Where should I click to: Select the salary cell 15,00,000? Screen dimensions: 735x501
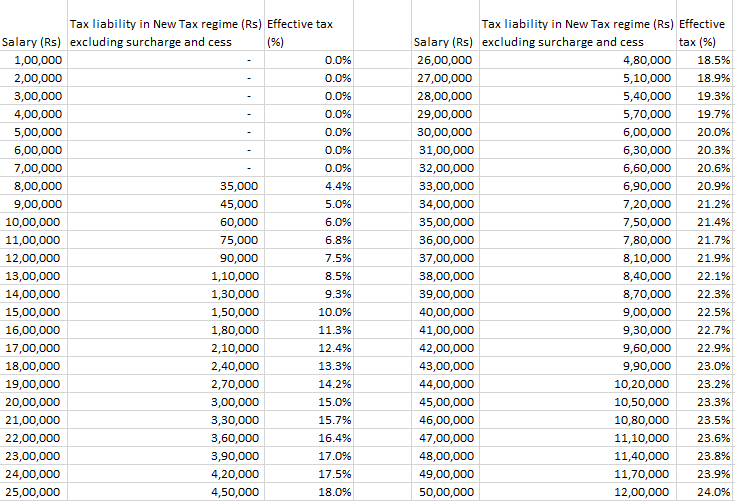click(x=33, y=312)
